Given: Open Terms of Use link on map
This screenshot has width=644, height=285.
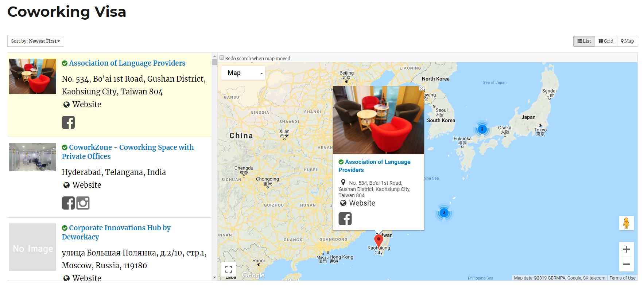Looking at the screenshot, I should [622, 278].
